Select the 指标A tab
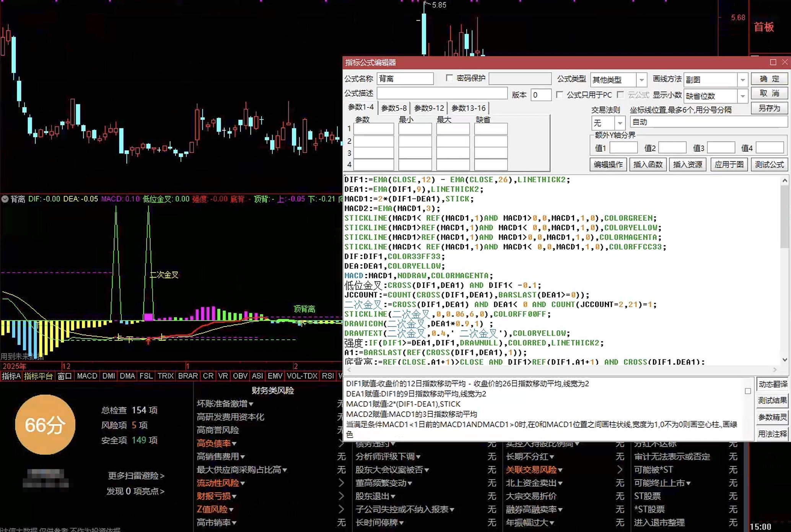Image resolution: width=791 pixels, height=532 pixels. [x=11, y=376]
